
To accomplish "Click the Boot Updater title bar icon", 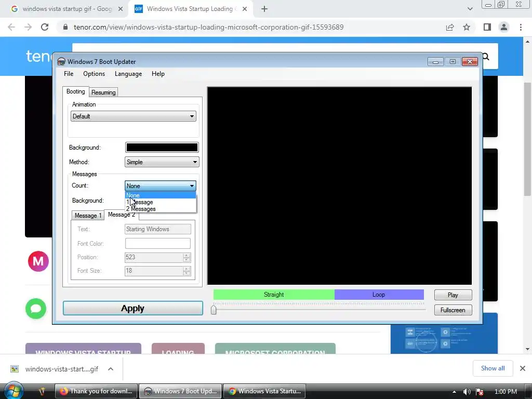I will [61, 61].
